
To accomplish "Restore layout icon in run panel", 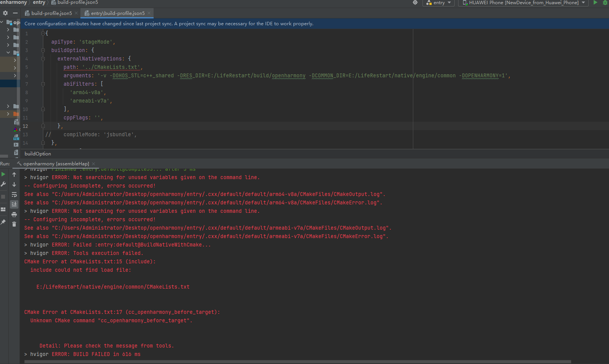I will coord(3,209).
